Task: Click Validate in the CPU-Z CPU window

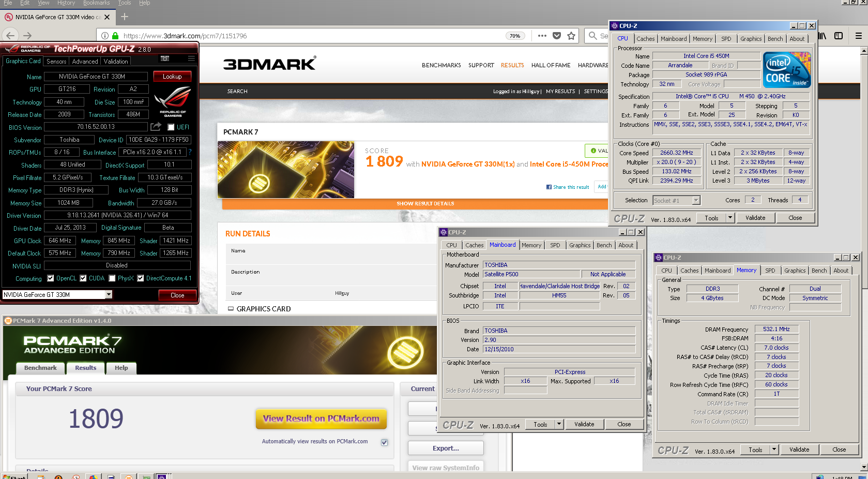Action: 755,218
